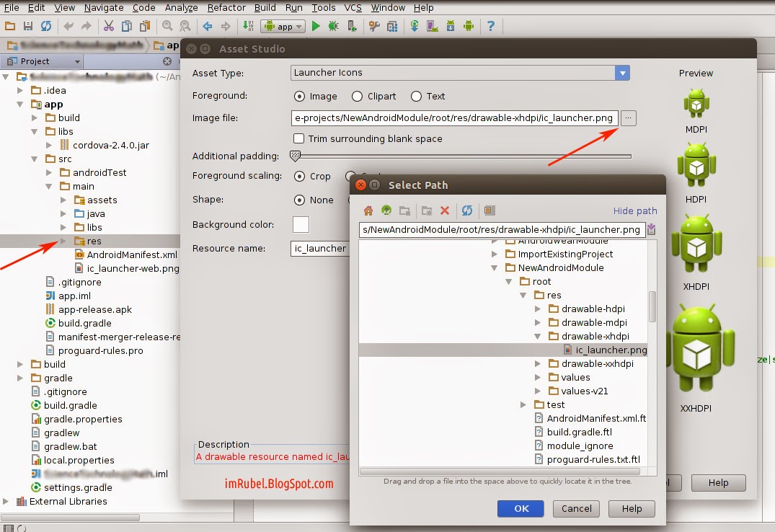Open the VCS menu
Image resolution: width=775 pixels, height=532 pixels.
click(353, 8)
